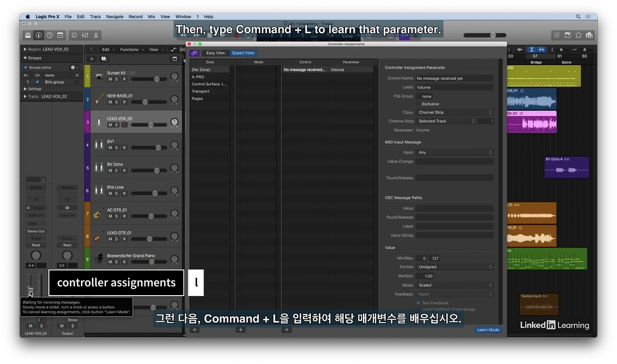The image size is (617, 364).
Task: Solo the LEAD GTR_01 track
Action: (117, 239)
